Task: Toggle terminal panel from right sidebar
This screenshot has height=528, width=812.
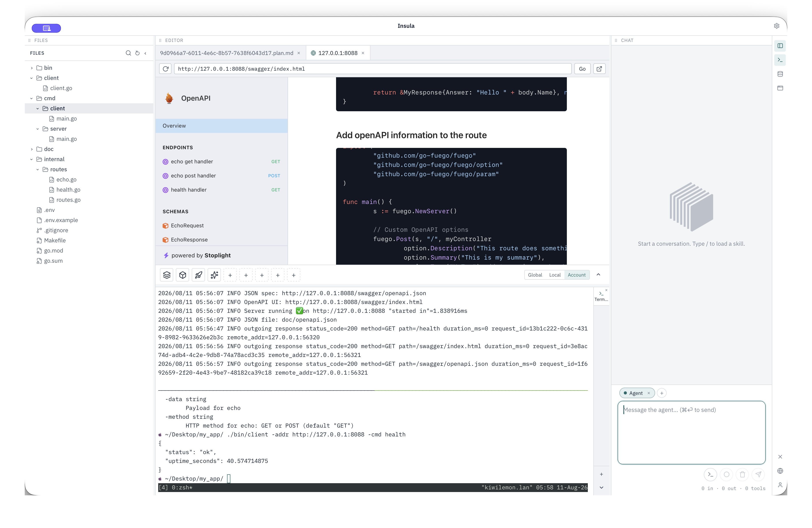Action: click(780, 60)
